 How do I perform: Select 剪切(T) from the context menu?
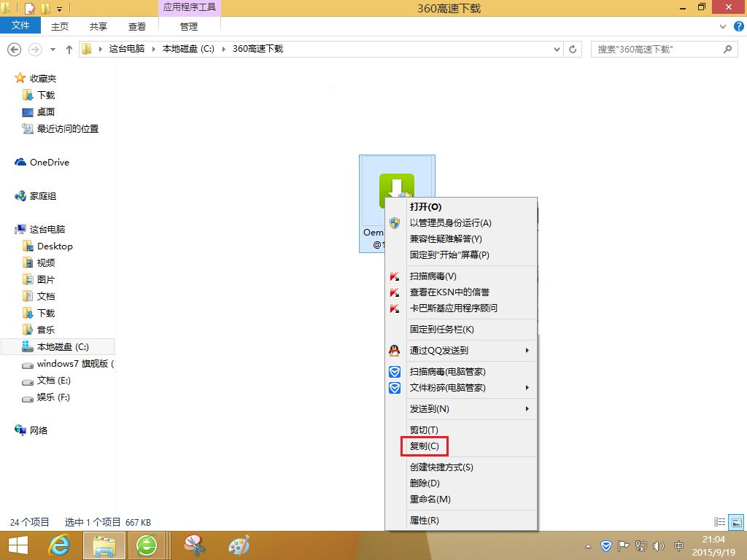pyautogui.click(x=424, y=430)
